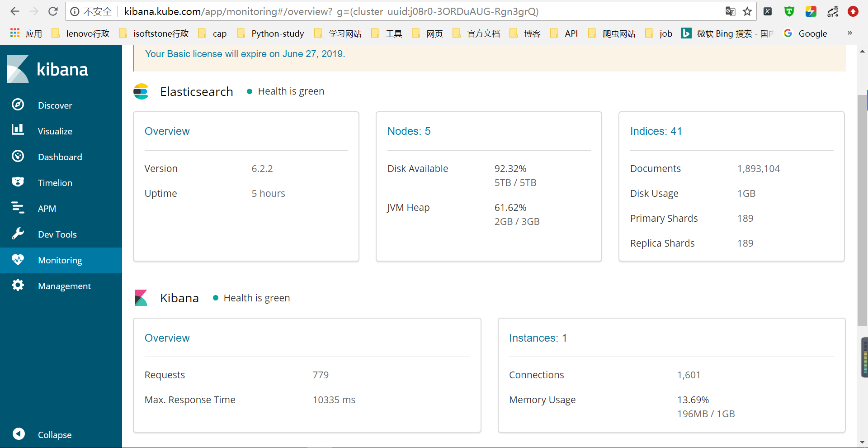868x448 pixels.
Task: Open the Visualize section
Action: click(55, 131)
